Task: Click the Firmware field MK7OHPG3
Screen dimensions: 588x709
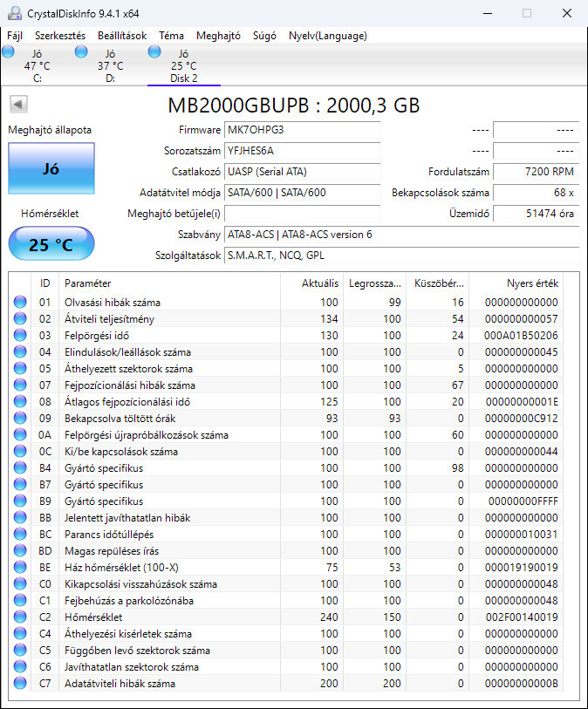Action: pos(302,130)
